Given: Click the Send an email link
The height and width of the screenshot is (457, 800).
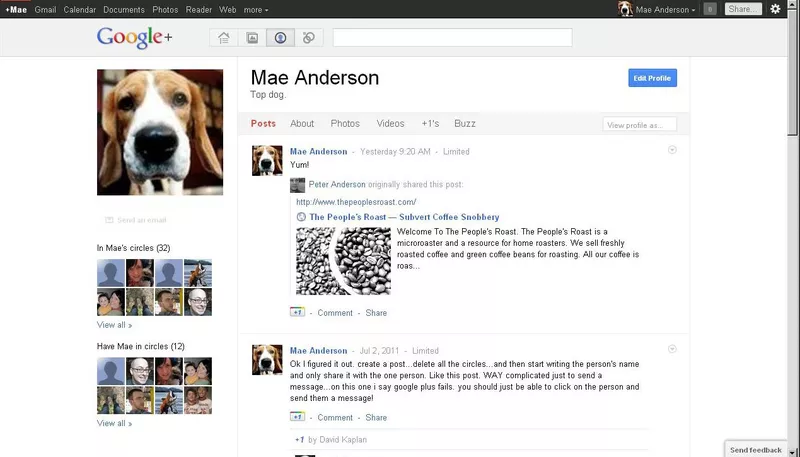Looking at the screenshot, I should point(141,220).
